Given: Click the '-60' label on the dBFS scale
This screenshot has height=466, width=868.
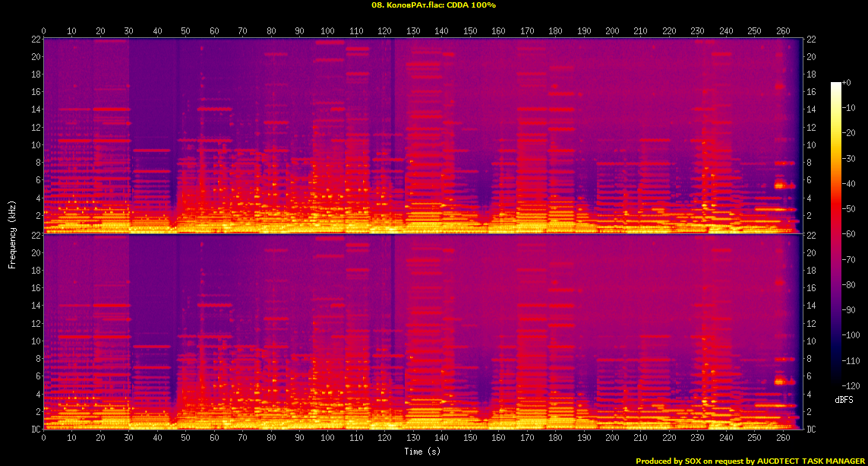Looking at the screenshot, I should pos(853,234).
